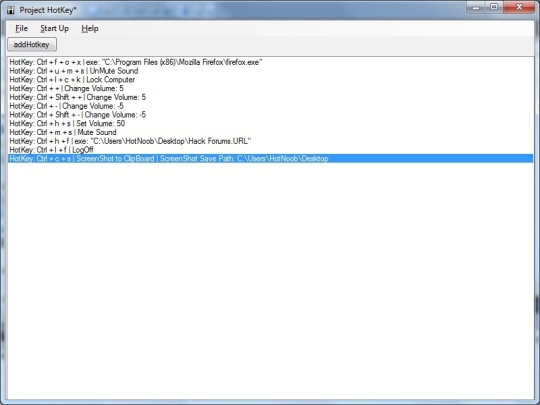540x405 pixels.
Task: Select the Set Volume: 50 hotkey entry
Action: tap(270, 123)
